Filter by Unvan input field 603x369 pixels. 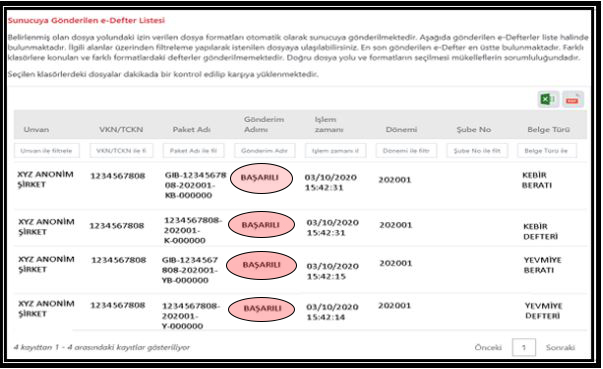[x=47, y=151]
